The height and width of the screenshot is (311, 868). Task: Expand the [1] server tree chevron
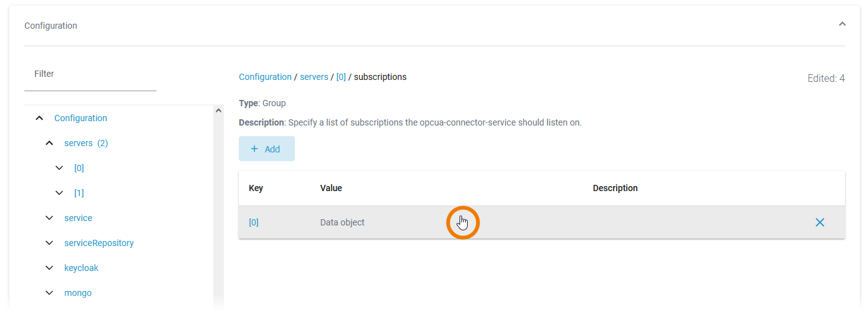(x=59, y=193)
